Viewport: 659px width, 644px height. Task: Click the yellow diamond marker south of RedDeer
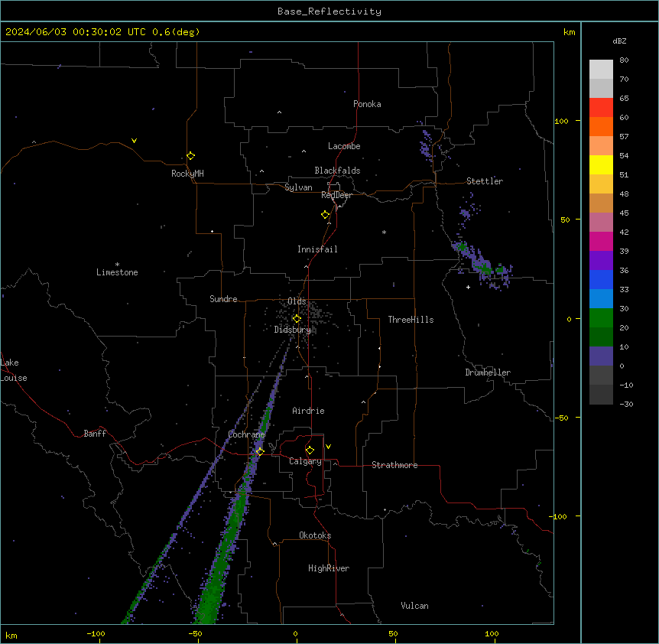click(x=326, y=215)
